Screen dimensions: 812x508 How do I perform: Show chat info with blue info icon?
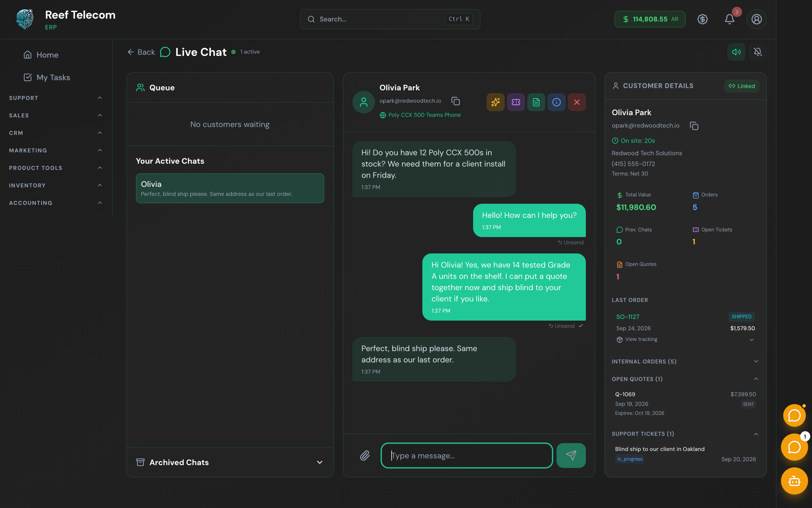pos(556,102)
